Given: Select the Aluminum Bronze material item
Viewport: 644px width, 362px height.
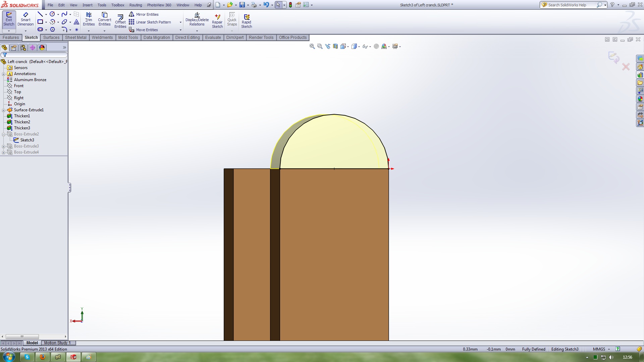Looking at the screenshot, I should 27,80.
